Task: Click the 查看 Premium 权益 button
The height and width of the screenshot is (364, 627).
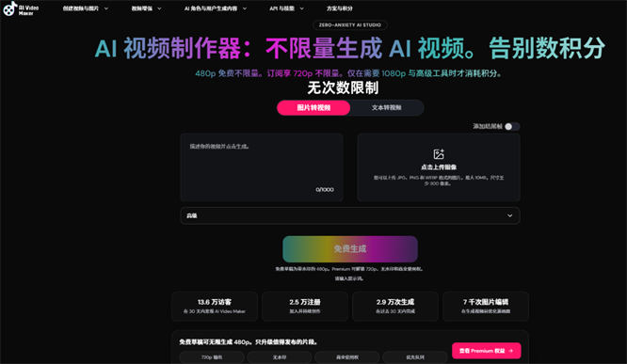Action: click(486, 351)
